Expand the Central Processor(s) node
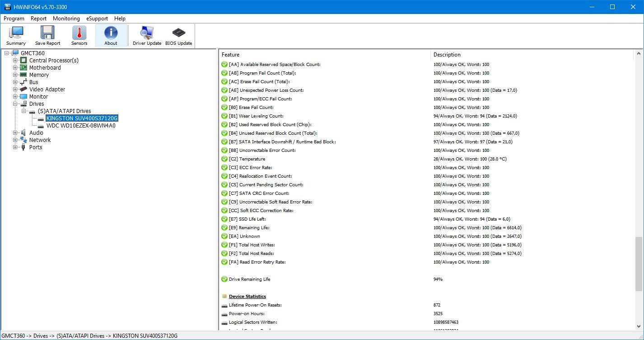The height and width of the screenshot is (340, 644). coord(15,61)
